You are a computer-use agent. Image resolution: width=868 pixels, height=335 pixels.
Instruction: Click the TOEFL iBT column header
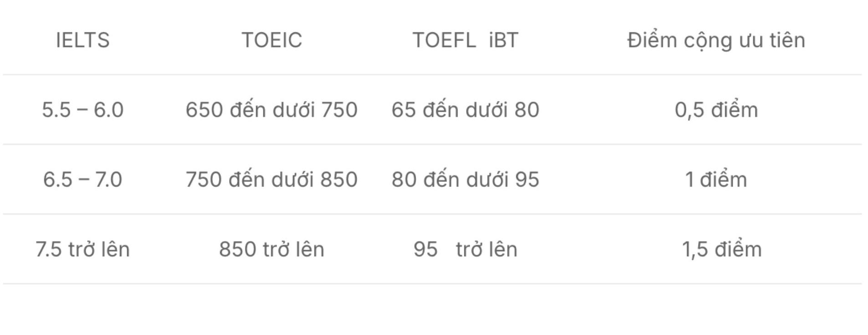click(x=465, y=40)
